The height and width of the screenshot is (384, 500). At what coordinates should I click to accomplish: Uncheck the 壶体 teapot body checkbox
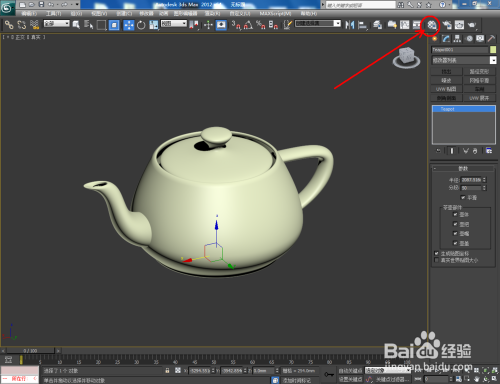(x=455, y=214)
